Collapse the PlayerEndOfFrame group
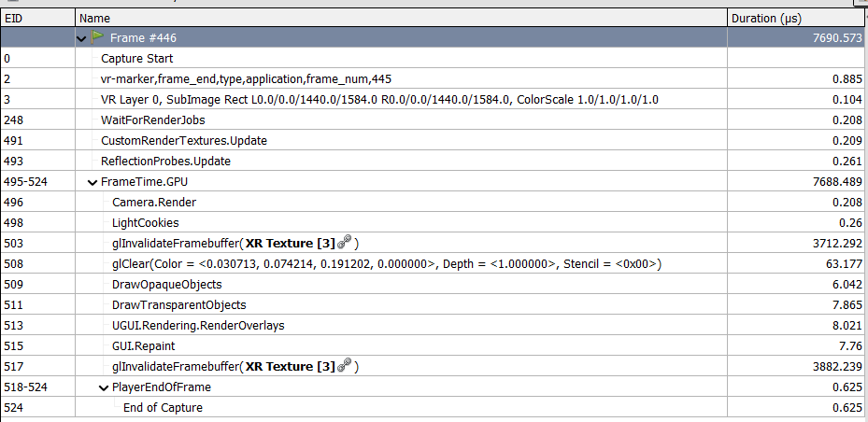The width and height of the screenshot is (868, 422). tap(103, 387)
